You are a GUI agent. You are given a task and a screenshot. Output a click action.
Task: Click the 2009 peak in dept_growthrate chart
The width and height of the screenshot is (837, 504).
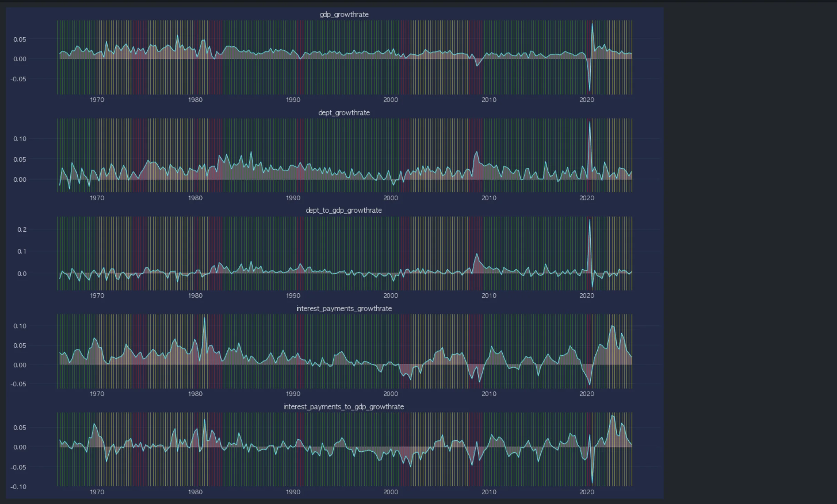point(477,152)
